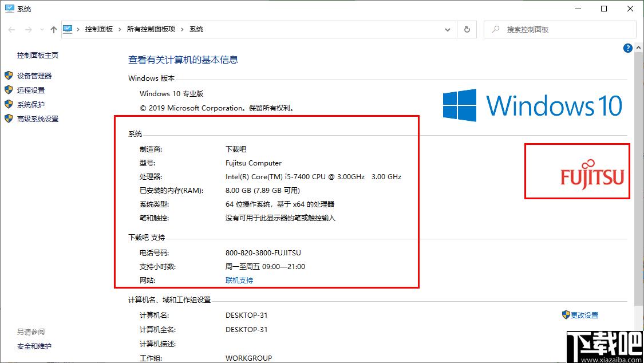Screen dimensions: 644x363
Task: Maximize the 系统 window
Action: [604, 9]
